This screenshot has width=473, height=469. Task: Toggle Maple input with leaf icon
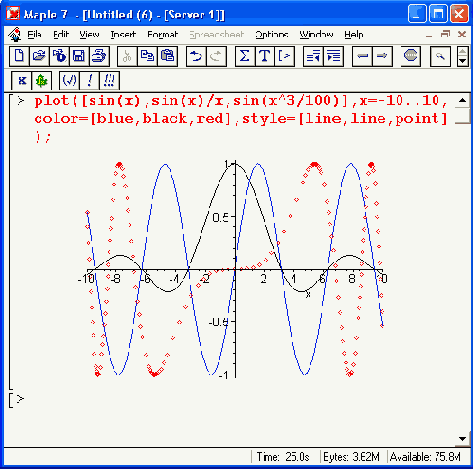pyautogui.click(x=42, y=80)
